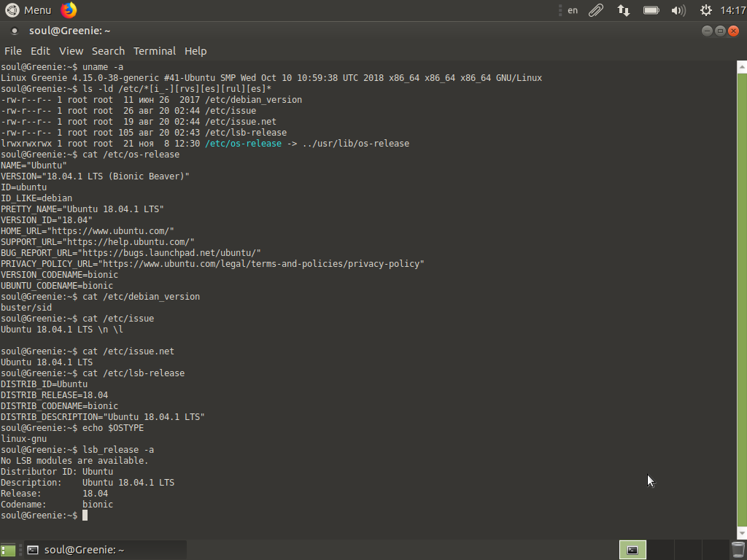
Task: Click the 'cat /etc/issue.net' command line
Action: coord(88,352)
